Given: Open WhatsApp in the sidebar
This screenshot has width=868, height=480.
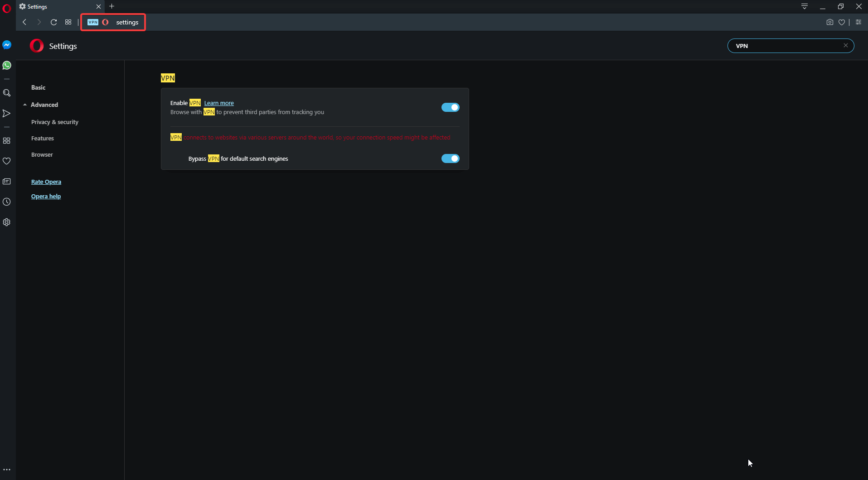Looking at the screenshot, I should coord(7,65).
